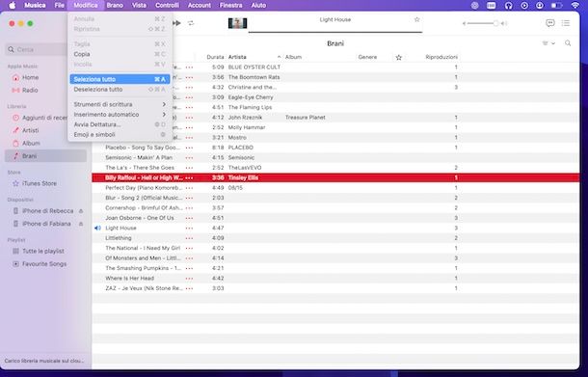Screen dimensions: 588x377
Task: Open Wi-Fi status in menu bar
Action: 575,5
